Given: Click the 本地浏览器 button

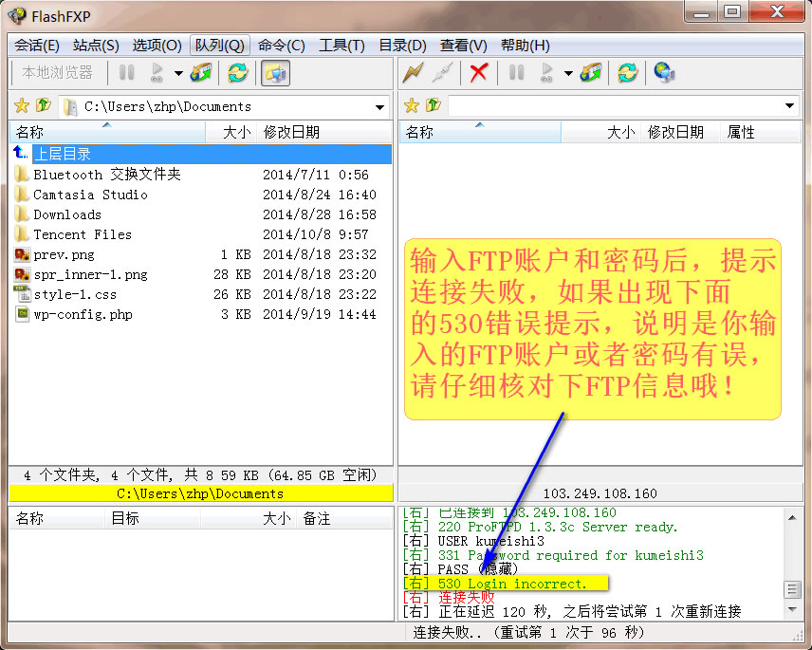Looking at the screenshot, I should pos(57,73).
